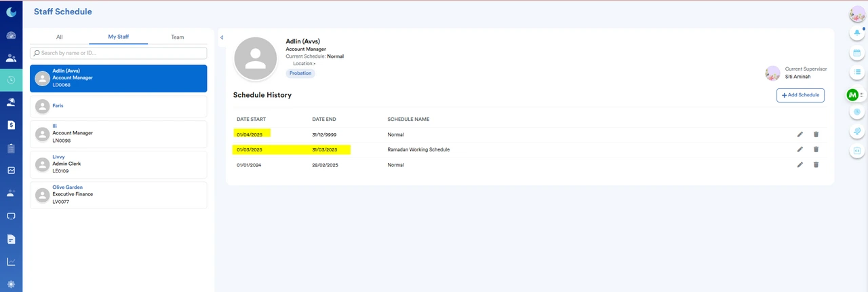This screenshot has height=292, width=868.
Task: Open the payroll dollar icon in sidebar
Action: point(11,125)
